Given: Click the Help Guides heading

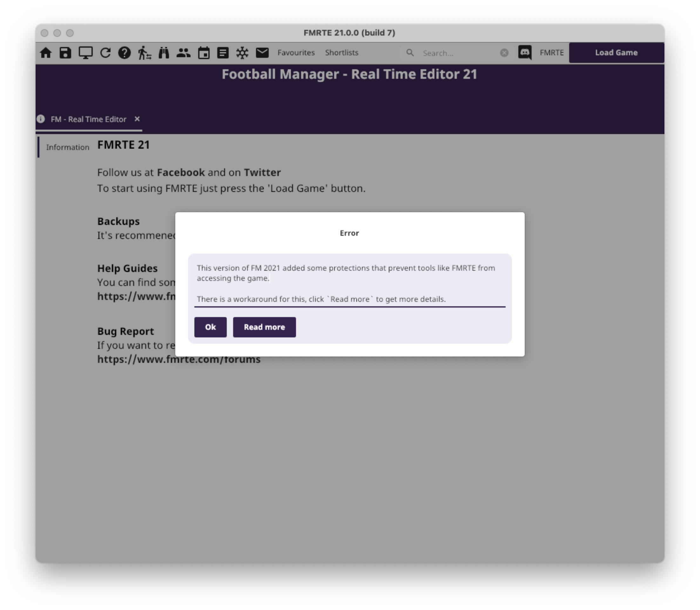Looking at the screenshot, I should [x=127, y=268].
